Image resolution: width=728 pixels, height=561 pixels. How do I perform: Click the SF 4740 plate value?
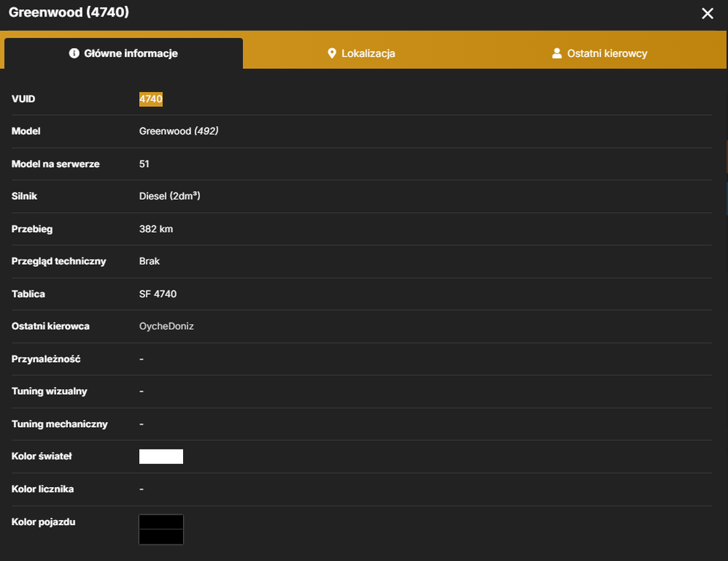point(158,294)
